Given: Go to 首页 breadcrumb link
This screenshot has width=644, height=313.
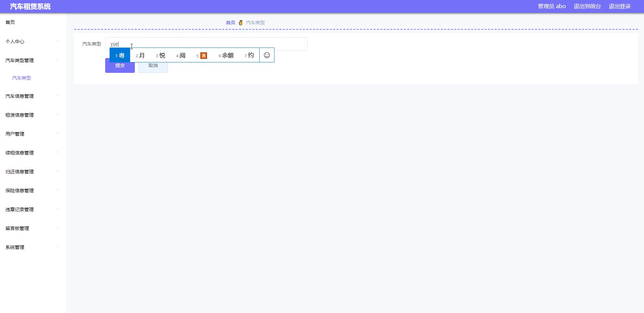Looking at the screenshot, I should coord(231,23).
